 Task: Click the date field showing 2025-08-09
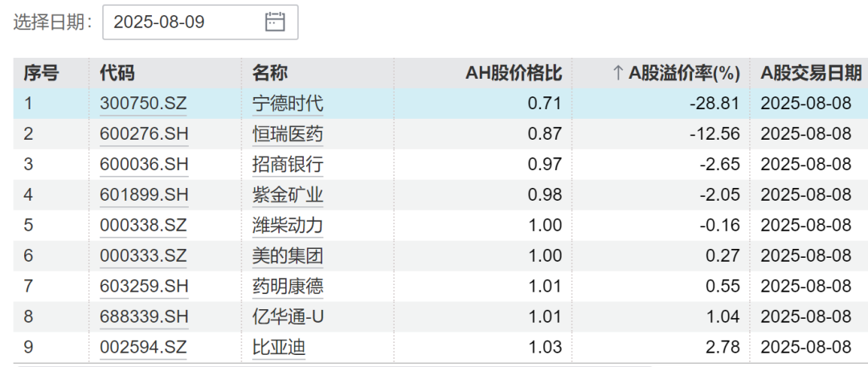200,22
